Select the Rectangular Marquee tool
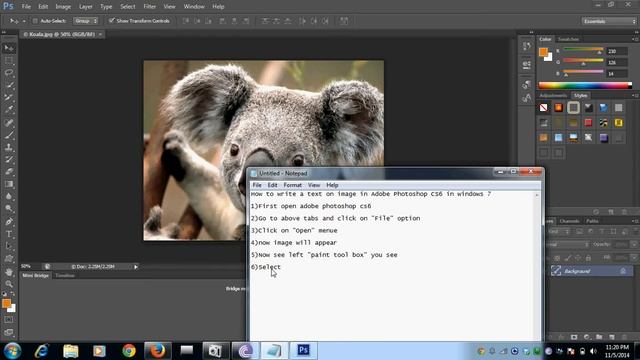 point(9,61)
